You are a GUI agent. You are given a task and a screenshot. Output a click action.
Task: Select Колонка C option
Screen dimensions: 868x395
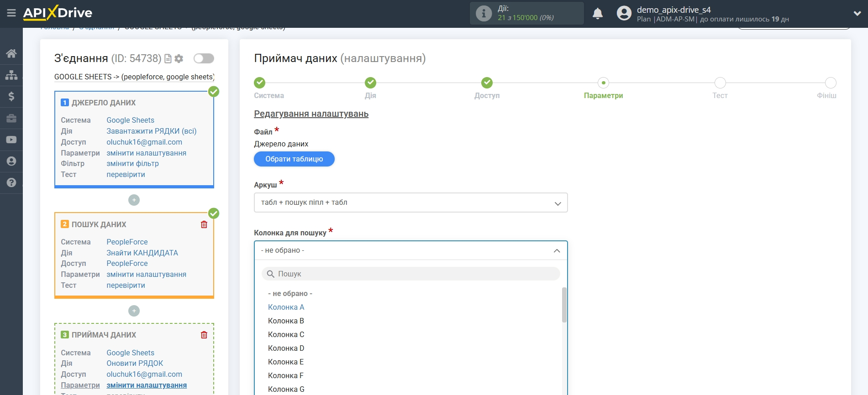[286, 335]
